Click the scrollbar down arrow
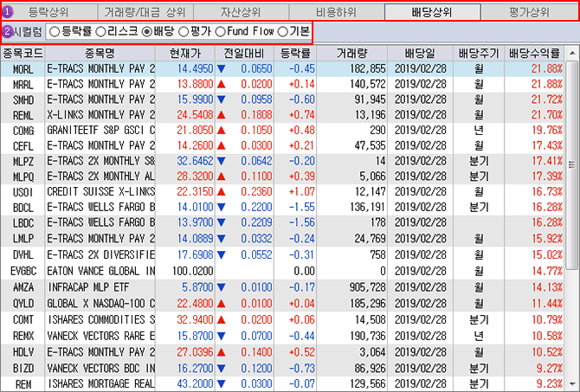Viewport: 580px width, 392px height. [x=572, y=384]
